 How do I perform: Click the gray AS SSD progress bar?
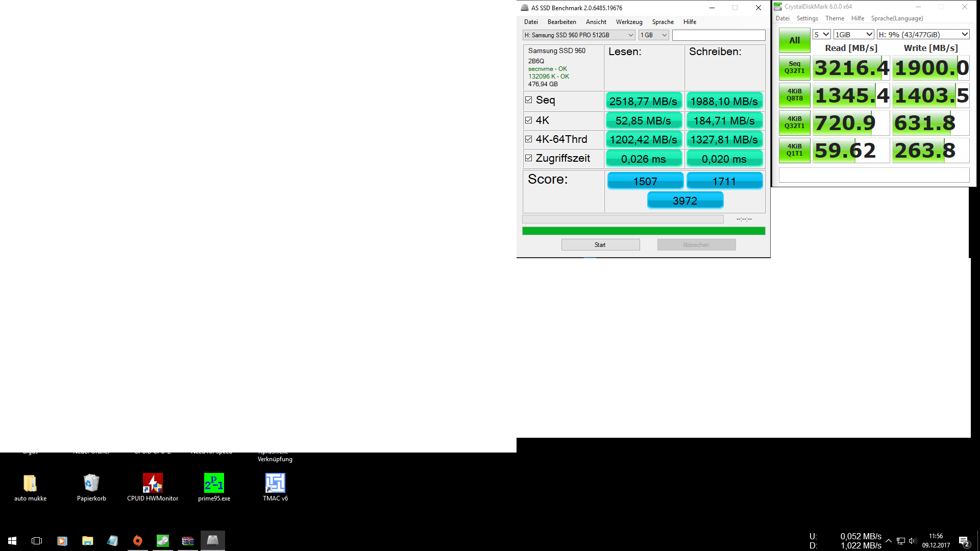(623, 219)
